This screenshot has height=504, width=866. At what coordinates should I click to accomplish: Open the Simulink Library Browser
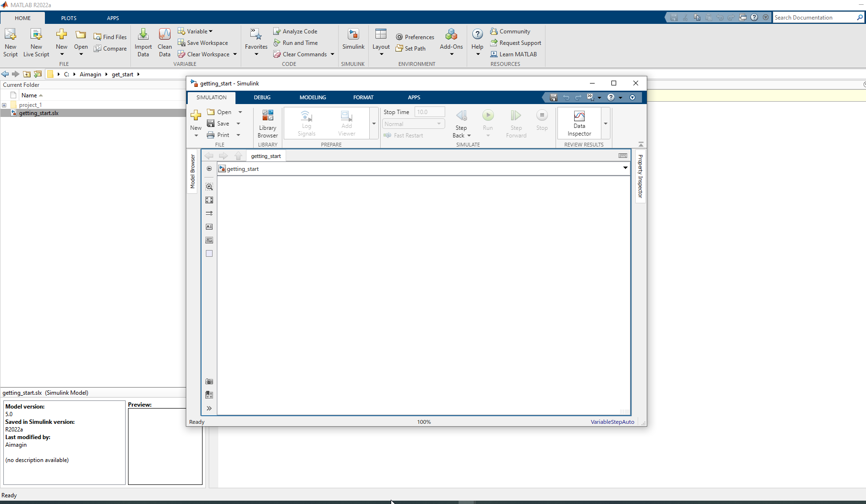267,124
